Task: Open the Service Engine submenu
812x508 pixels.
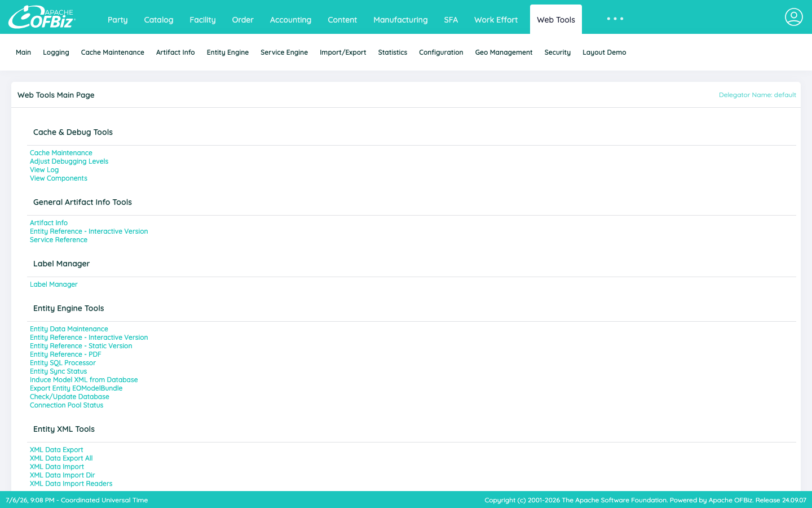Action: [x=284, y=52]
